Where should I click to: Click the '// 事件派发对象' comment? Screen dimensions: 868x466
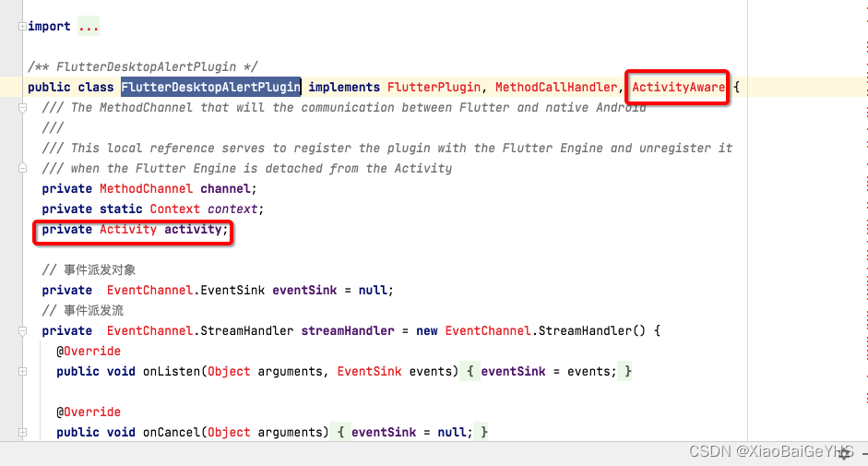click(x=89, y=269)
